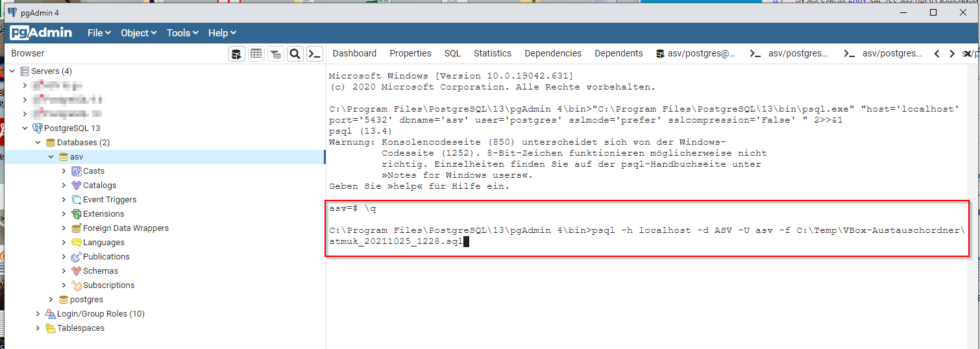Click the Subscriptions node icon
The image size is (980, 349).
pyautogui.click(x=77, y=285)
